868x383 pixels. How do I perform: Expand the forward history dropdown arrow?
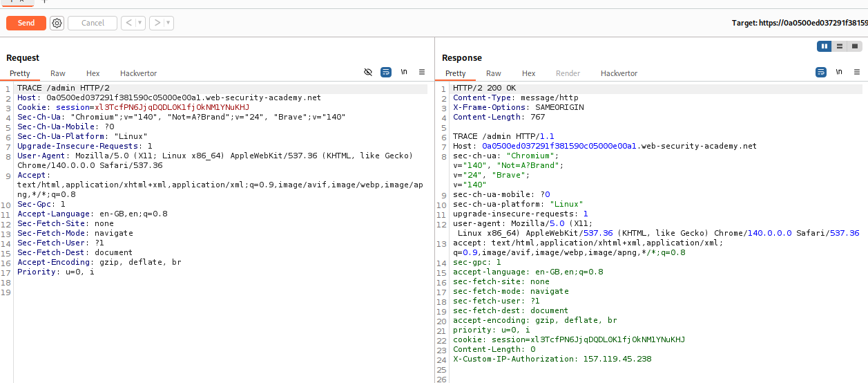tap(169, 23)
